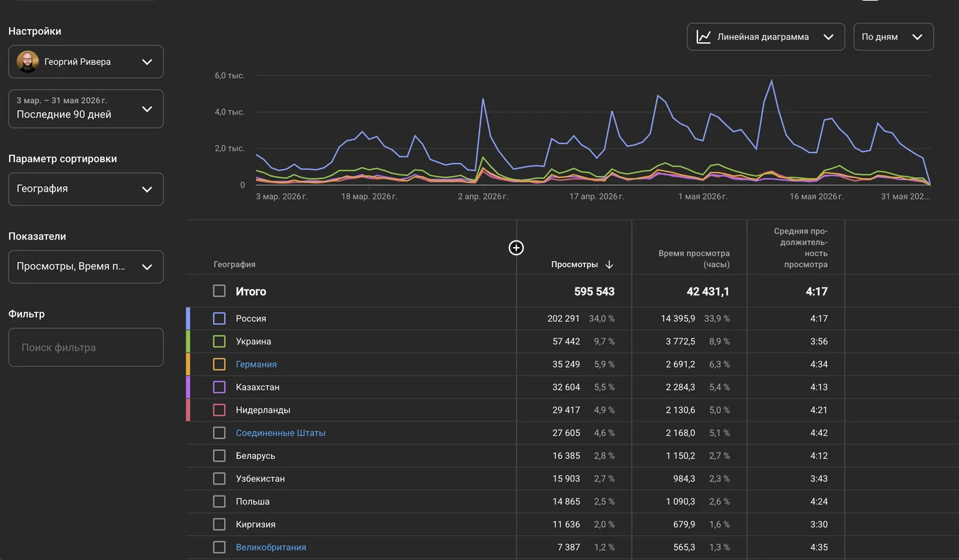Image resolution: width=959 pixels, height=560 pixels.
Task: Expand the География sorting parameter dropdown
Action: [x=86, y=189]
